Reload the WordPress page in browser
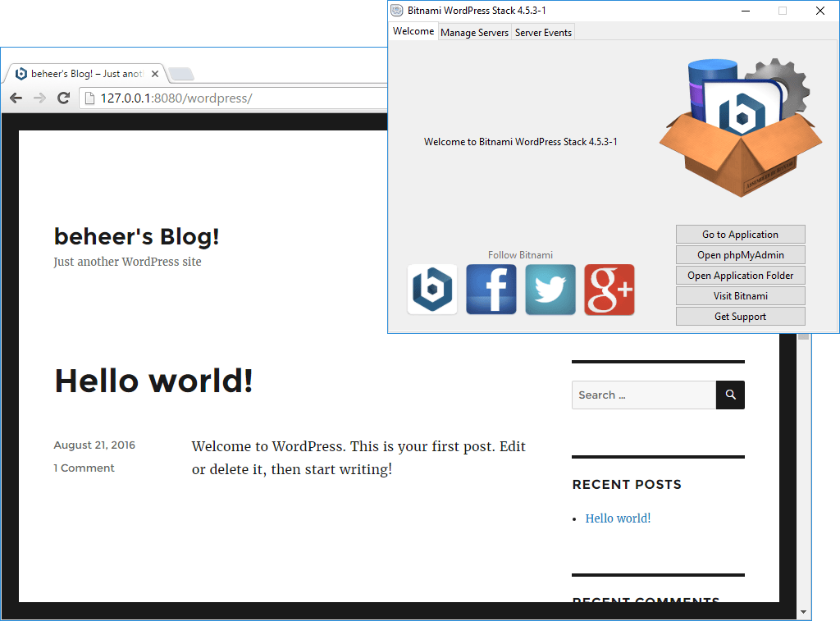Viewport: 840px width, 621px height. point(63,98)
